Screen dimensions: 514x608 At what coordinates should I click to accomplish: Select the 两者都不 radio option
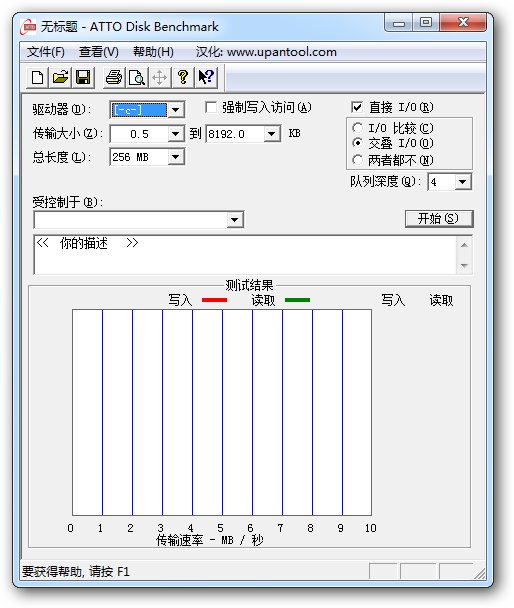(x=357, y=159)
